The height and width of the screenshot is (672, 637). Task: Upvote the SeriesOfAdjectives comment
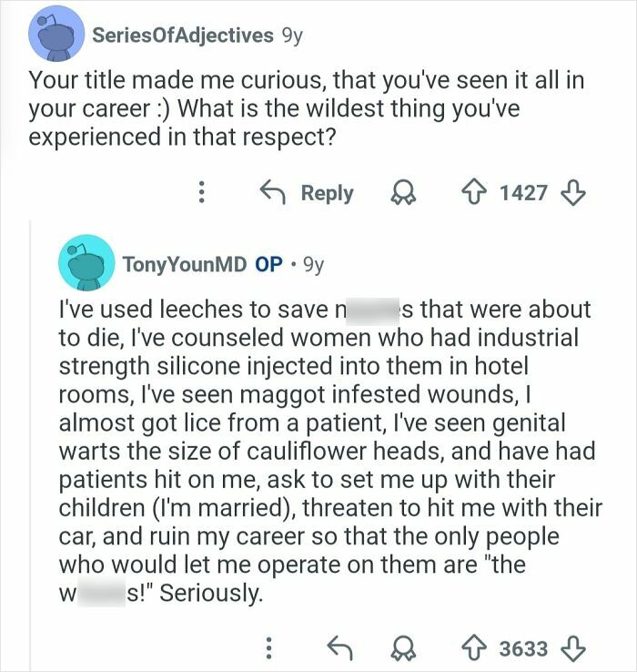(473, 193)
